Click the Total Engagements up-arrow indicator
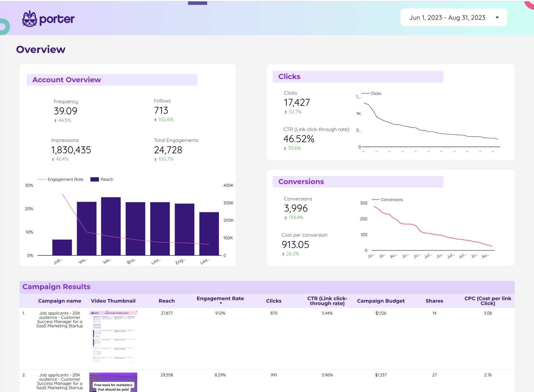534x392 pixels. [156, 160]
